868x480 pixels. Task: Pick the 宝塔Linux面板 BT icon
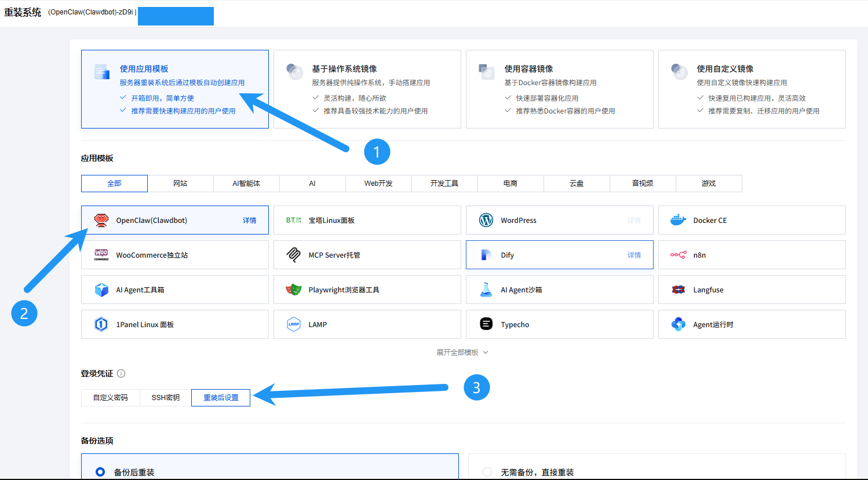point(294,220)
